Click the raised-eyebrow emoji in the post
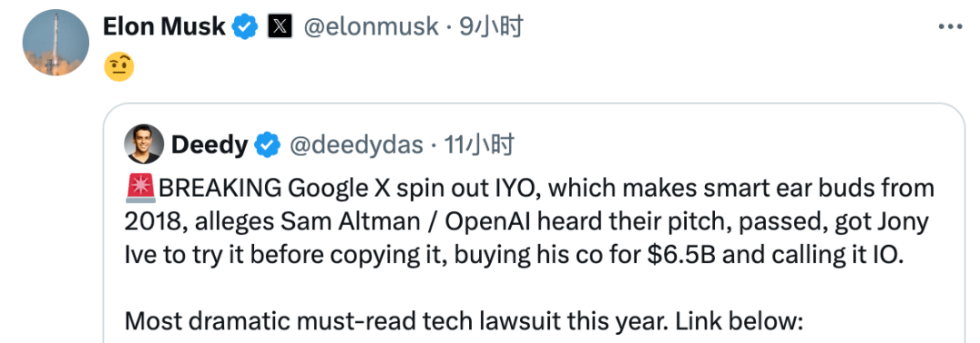The height and width of the screenshot is (343, 980). pos(119,67)
